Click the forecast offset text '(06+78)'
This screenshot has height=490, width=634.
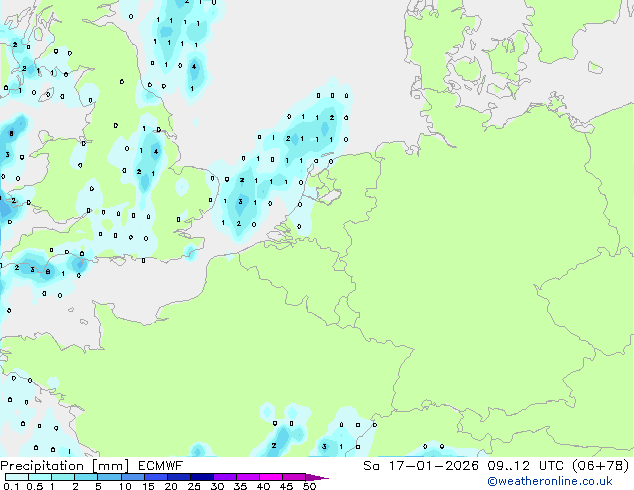(601, 466)
